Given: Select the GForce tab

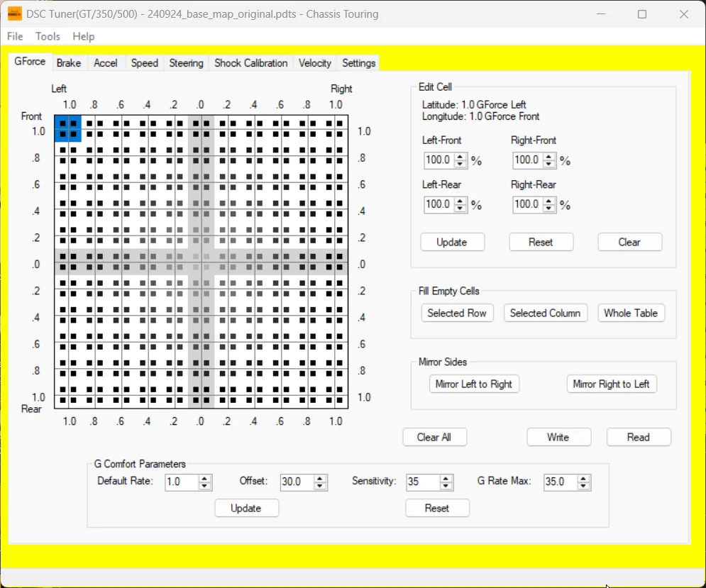Looking at the screenshot, I should 30,62.
